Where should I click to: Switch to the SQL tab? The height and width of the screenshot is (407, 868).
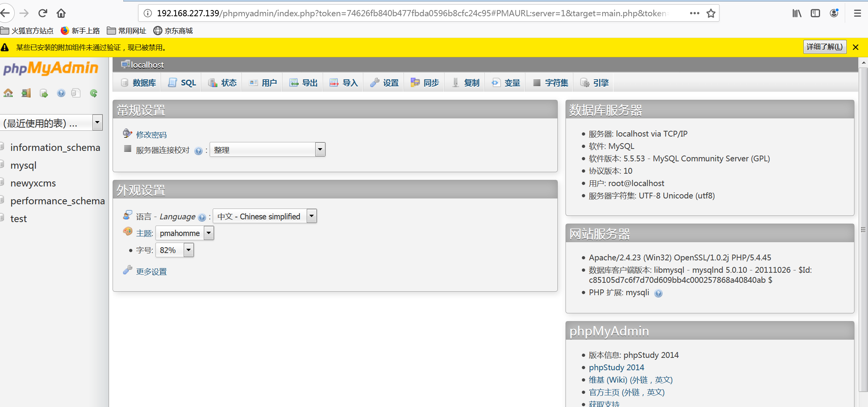[x=183, y=83]
